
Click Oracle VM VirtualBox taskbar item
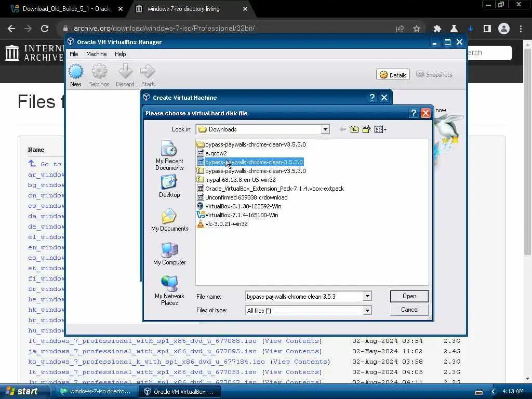[179, 391]
